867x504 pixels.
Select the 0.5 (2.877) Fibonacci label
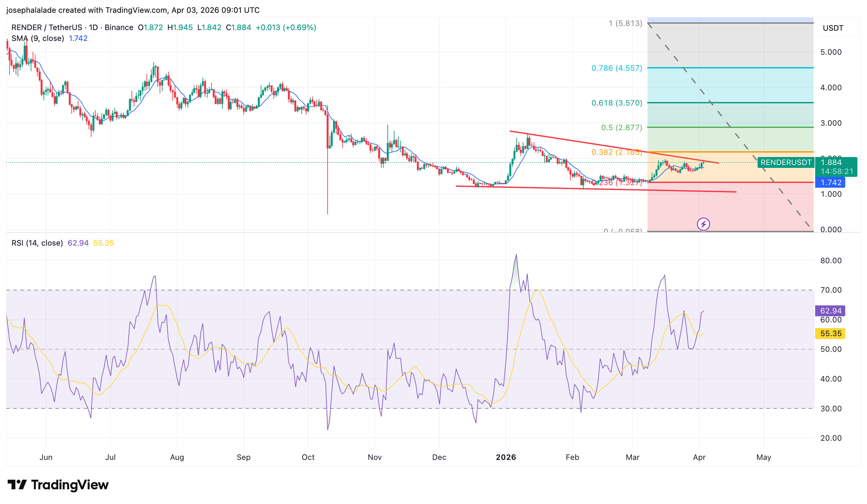(621, 128)
